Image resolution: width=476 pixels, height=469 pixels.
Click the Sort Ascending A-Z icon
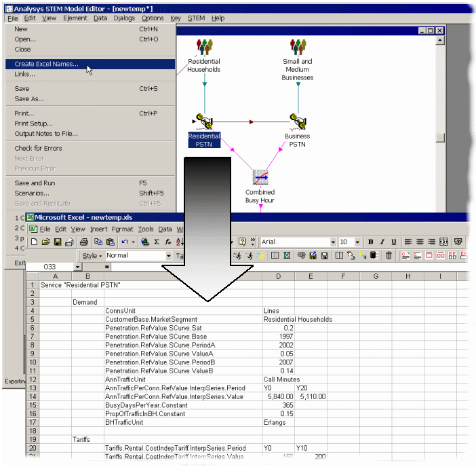pyautogui.click(x=180, y=242)
